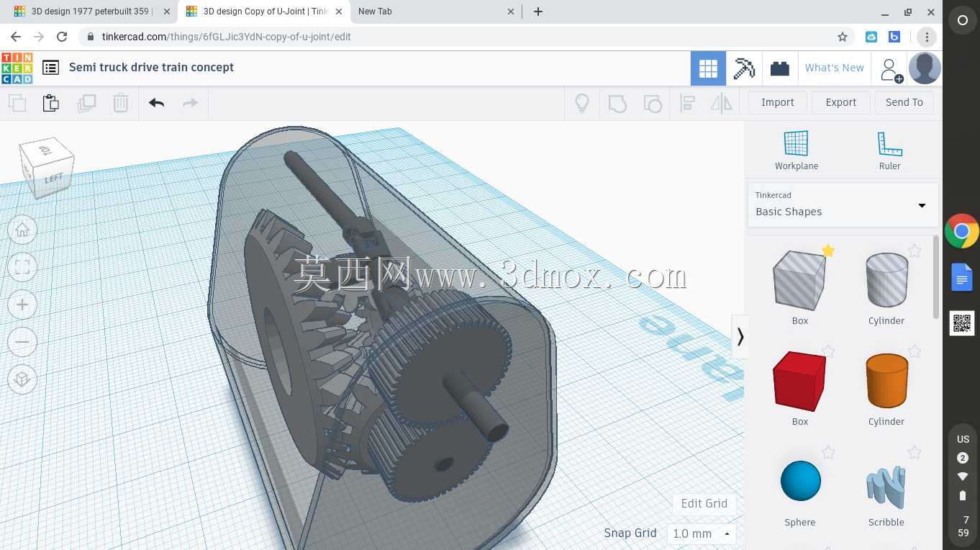The width and height of the screenshot is (980, 550).
Task: Click Fit all in view button
Action: 22,268
